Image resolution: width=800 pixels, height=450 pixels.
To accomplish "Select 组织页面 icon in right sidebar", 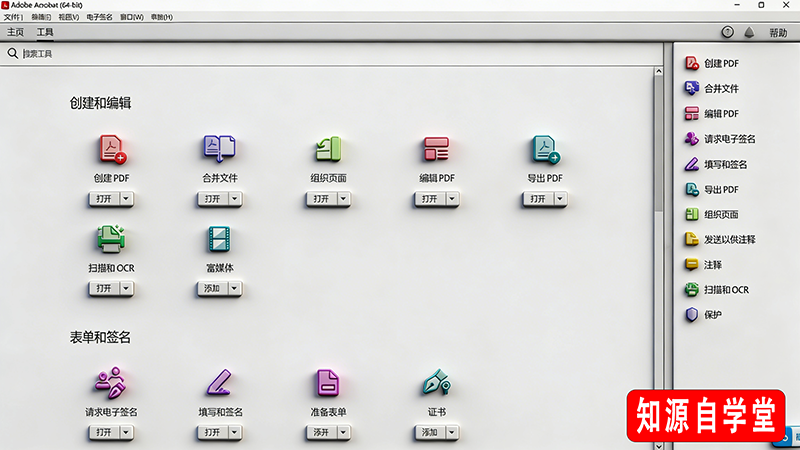I will pyautogui.click(x=692, y=214).
